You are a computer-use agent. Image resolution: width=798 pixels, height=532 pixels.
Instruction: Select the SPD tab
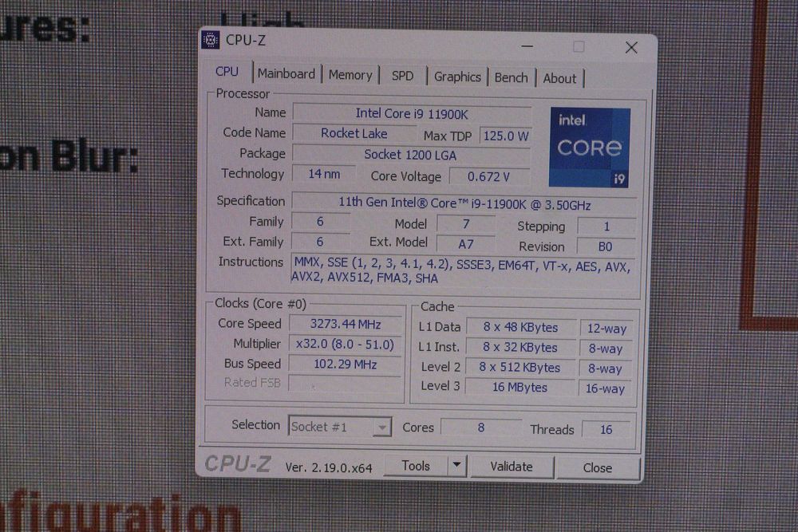point(402,77)
